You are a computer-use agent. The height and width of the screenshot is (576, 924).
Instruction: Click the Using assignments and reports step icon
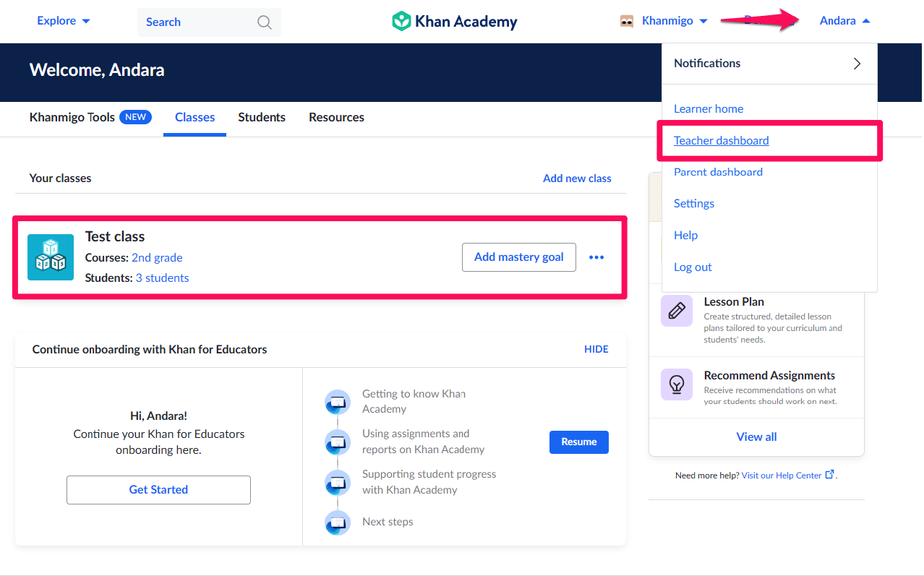337,442
